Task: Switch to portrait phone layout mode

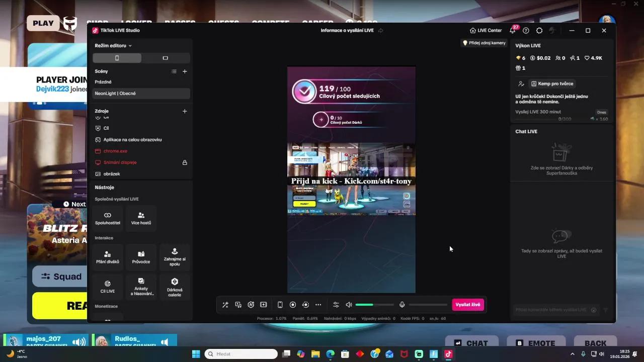Action: 117,58
